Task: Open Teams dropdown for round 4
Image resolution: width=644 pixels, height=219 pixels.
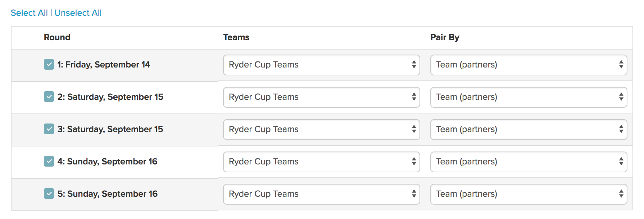Action: point(321,162)
